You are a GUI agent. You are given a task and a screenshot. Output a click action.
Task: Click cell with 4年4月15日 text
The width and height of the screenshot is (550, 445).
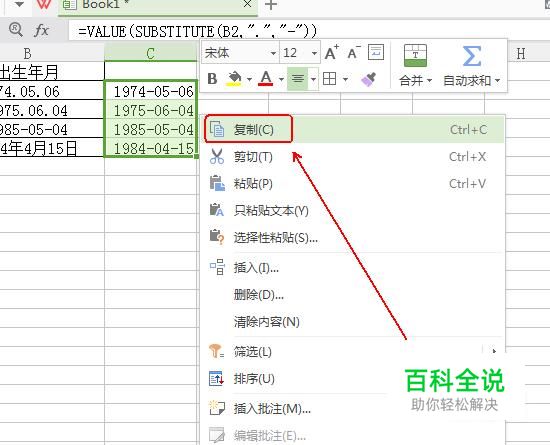pyautogui.click(x=52, y=148)
